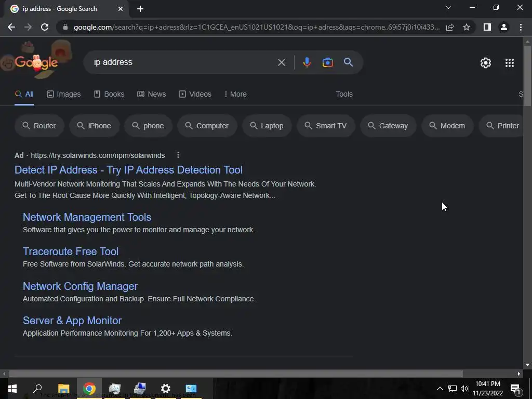The height and width of the screenshot is (399, 532).
Task: Click the vertical scrollbar up arrow
Action: 527,42
